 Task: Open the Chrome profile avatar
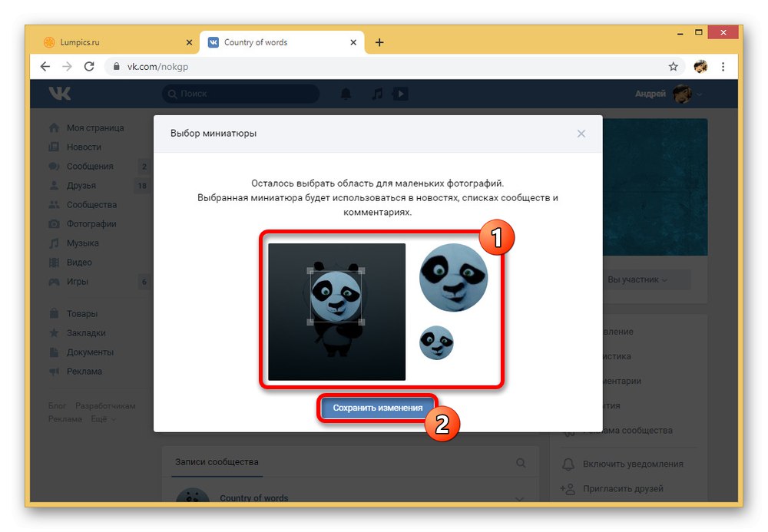(x=700, y=67)
